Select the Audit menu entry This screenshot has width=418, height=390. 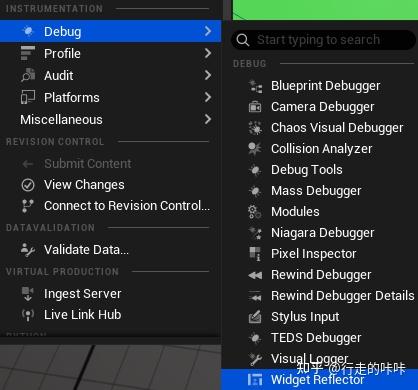[110, 75]
